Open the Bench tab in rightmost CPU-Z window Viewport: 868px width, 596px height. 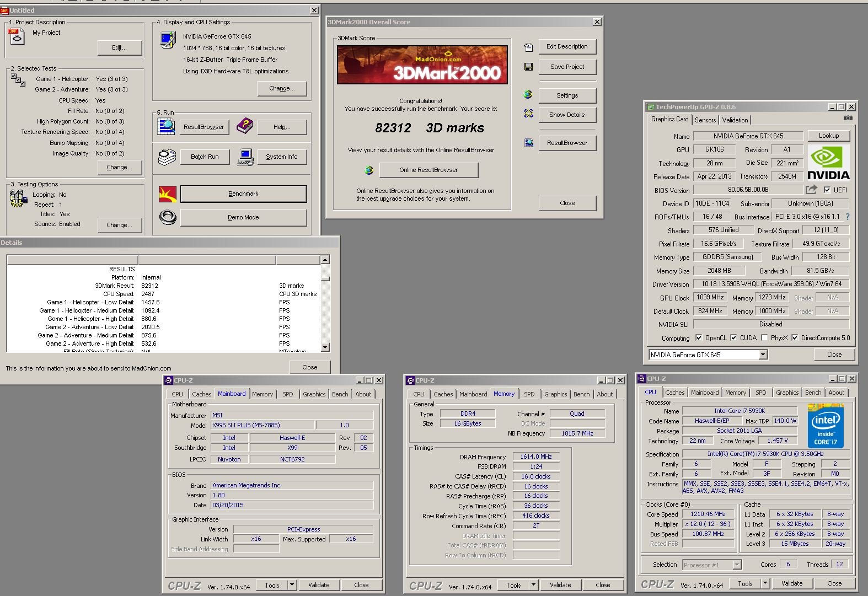[x=813, y=393]
